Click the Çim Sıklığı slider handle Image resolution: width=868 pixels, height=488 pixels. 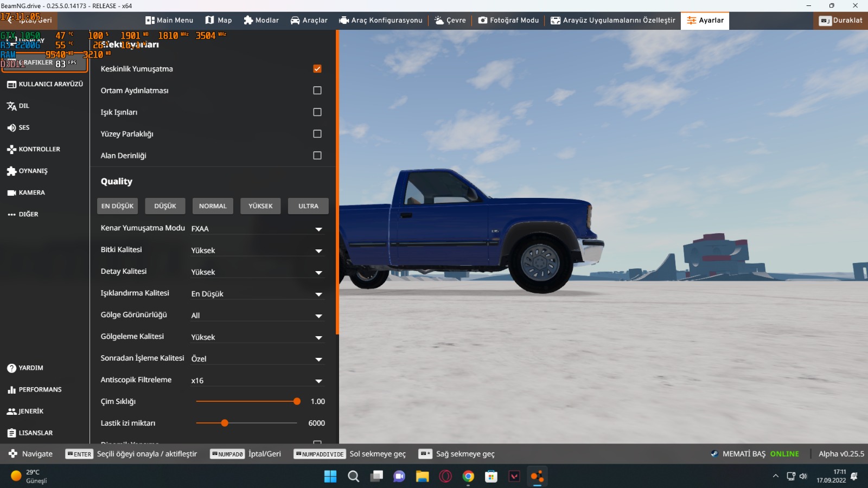pyautogui.click(x=297, y=401)
